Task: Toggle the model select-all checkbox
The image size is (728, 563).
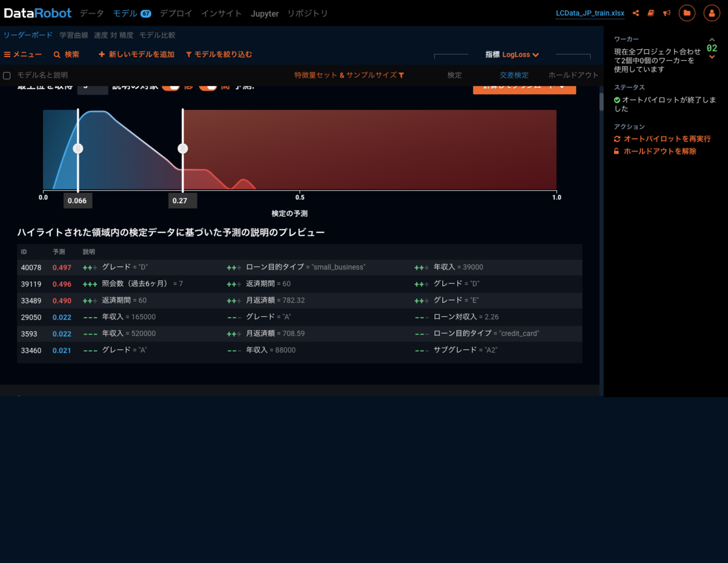Action: pyautogui.click(x=7, y=76)
